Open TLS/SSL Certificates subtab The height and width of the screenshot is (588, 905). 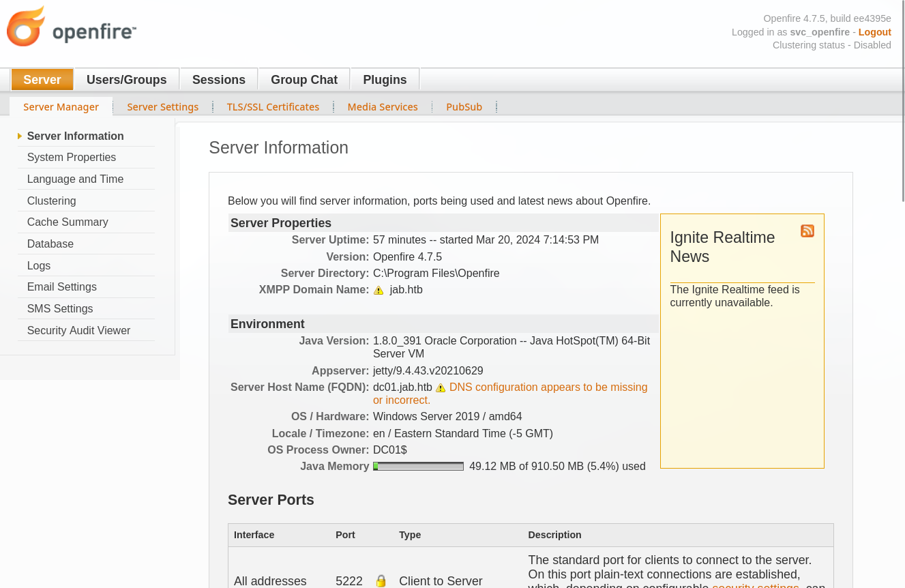pos(273,107)
